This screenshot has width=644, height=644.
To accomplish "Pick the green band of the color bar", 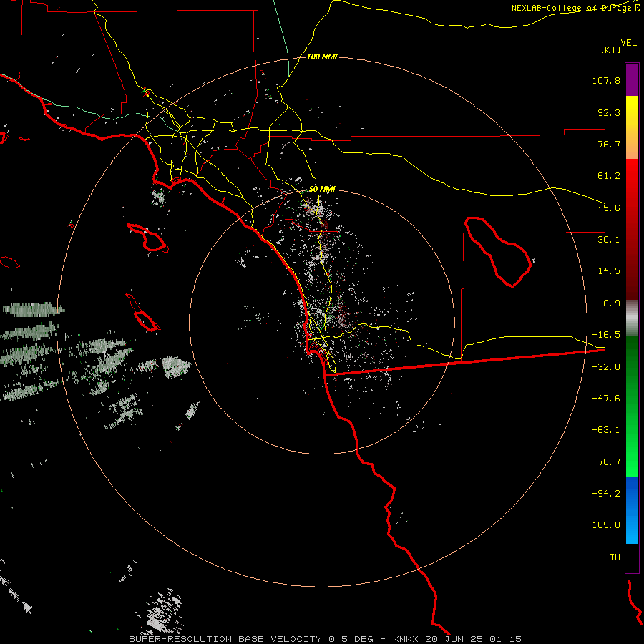I will (x=632, y=406).
